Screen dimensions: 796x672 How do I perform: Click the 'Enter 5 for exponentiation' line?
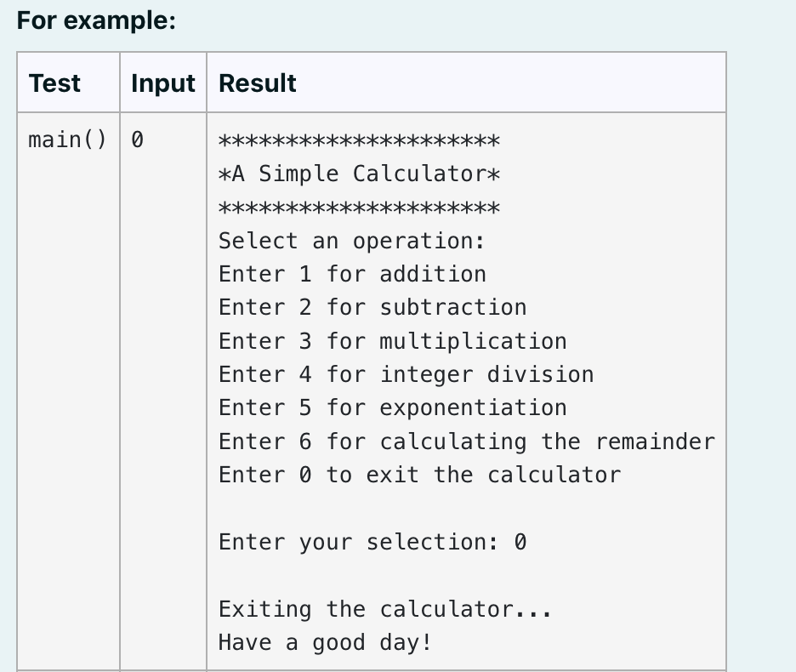(x=392, y=407)
